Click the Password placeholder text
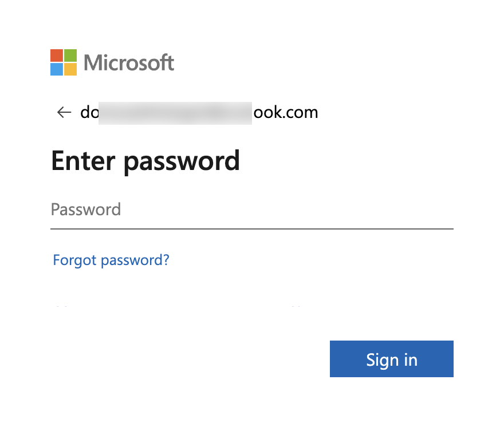This screenshot has width=504, height=427. pyautogui.click(x=86, y=209)
